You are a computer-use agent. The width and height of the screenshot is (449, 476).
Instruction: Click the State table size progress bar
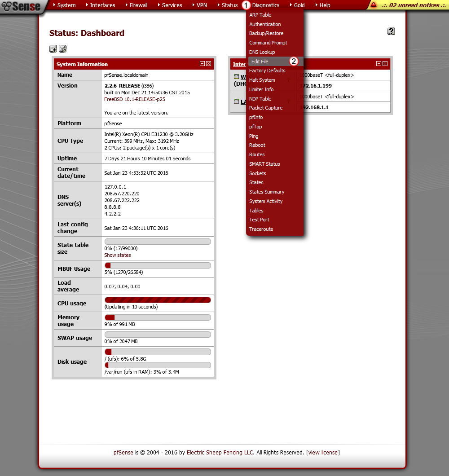click(x=158, y=242)
